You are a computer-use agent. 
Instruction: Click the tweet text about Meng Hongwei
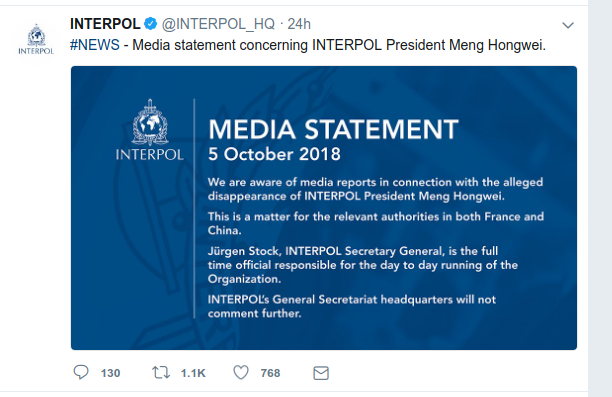[x=339, y=45]
